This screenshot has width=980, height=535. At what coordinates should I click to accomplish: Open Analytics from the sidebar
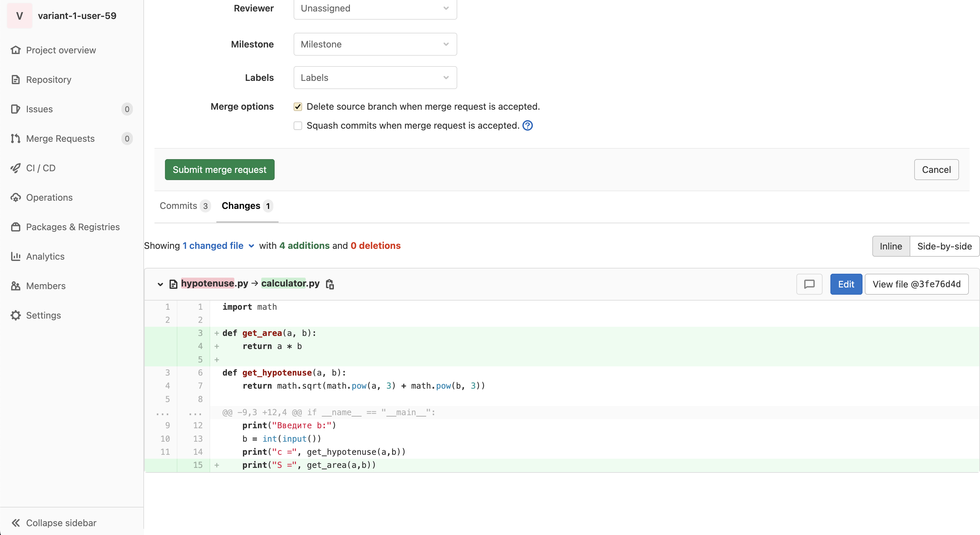[x=45, y=256]
